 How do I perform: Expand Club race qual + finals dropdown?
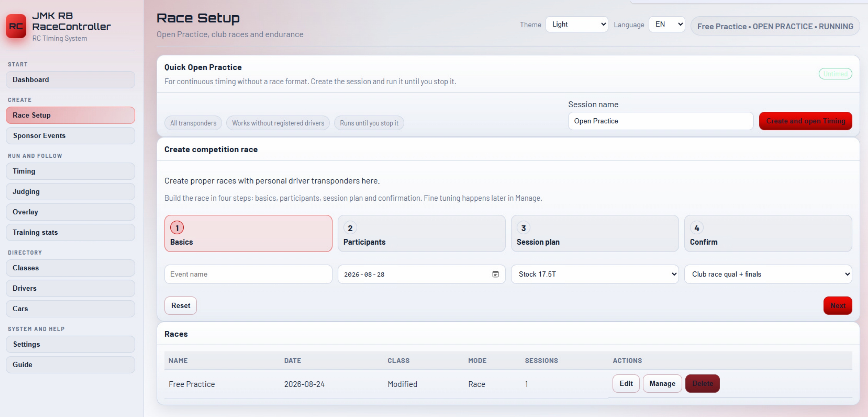768,274
